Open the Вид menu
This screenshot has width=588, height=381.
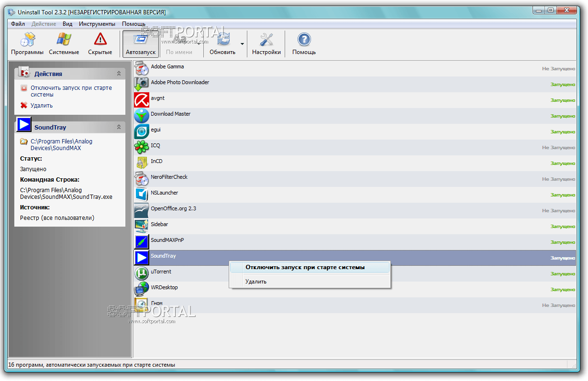pos(67,24)
